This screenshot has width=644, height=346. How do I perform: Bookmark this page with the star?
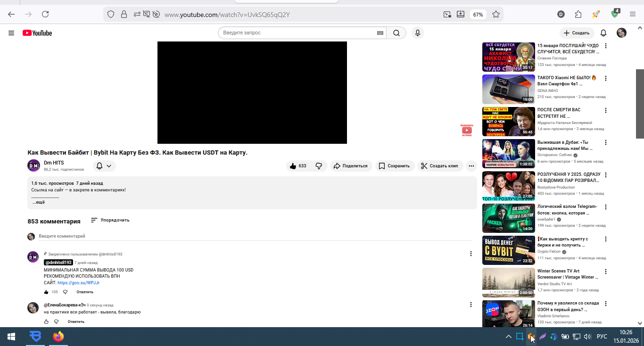[496, 15]
